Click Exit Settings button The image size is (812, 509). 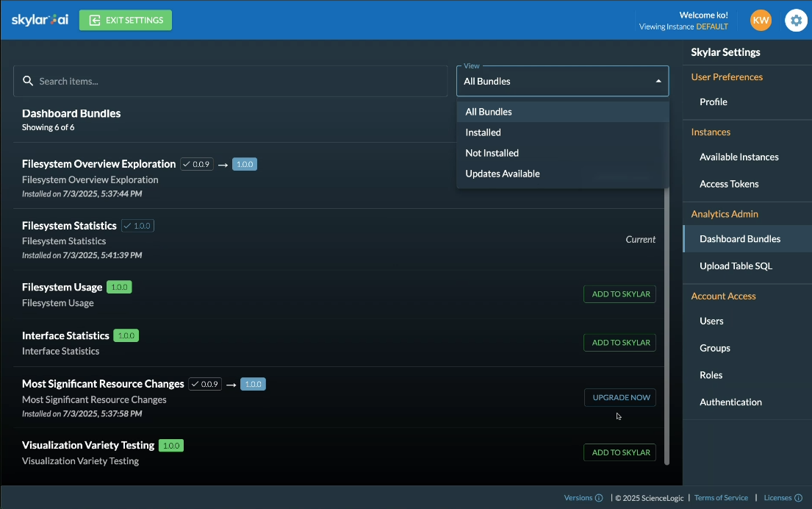[x=126, y=20]
